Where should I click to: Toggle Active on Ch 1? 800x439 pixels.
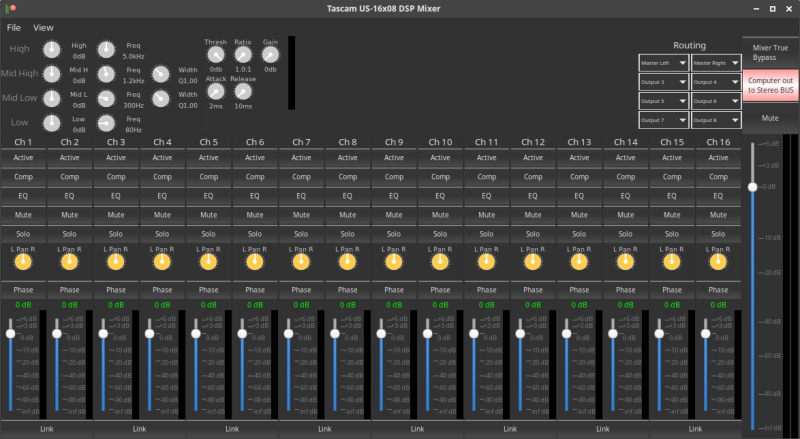23,158
